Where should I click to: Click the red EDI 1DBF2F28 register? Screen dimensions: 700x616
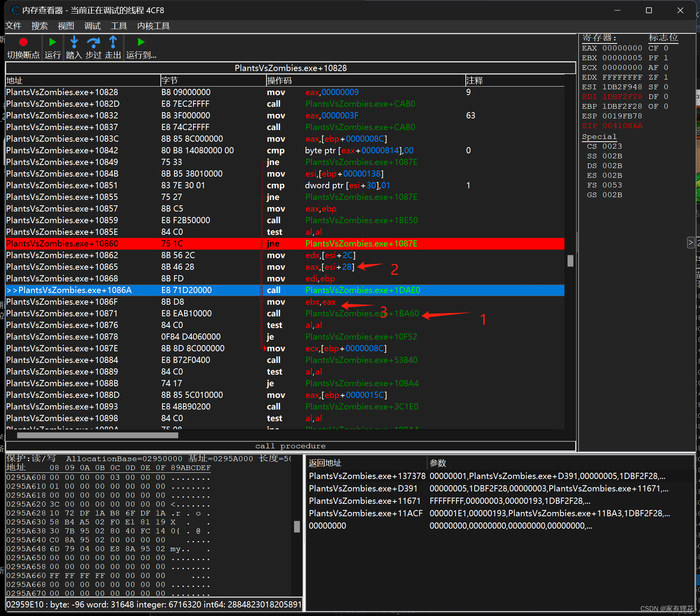point(612,97)
